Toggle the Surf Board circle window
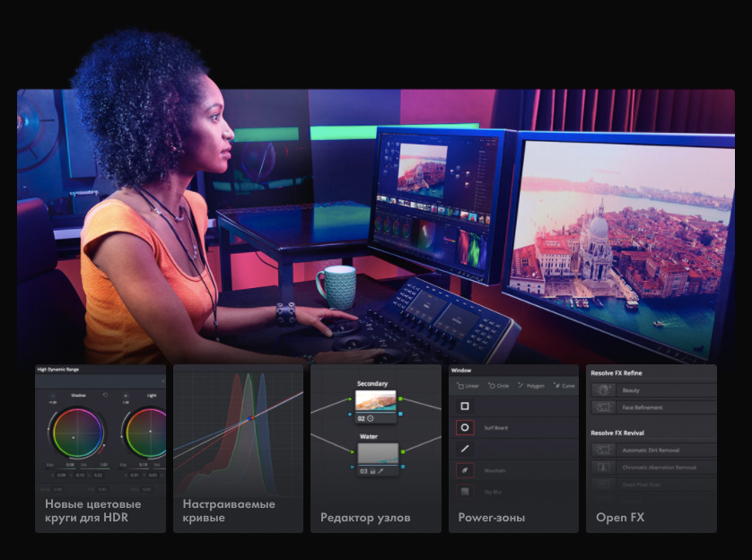752x560 pixels. [465, 428]
